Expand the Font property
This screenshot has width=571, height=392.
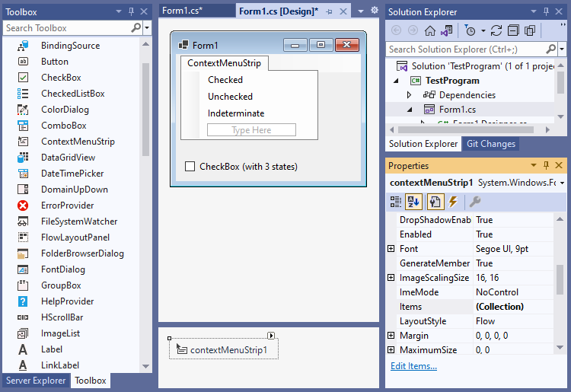coord(391,249)
